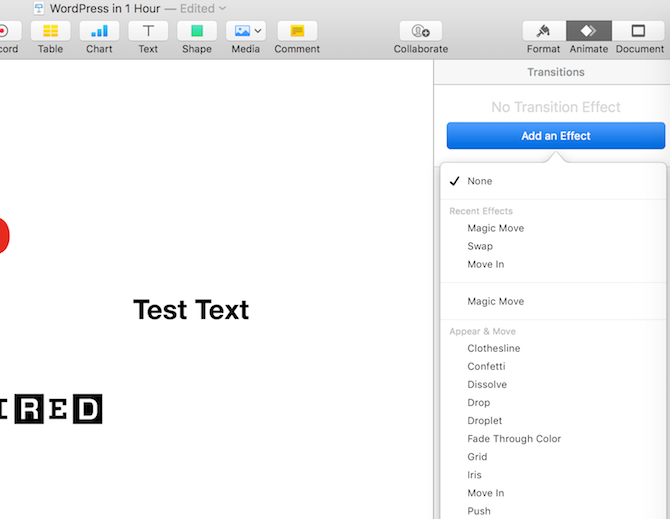Screen dimensions: 670x519
Task: Open the Edited document title dropdown
Action: tap(203, 8)
